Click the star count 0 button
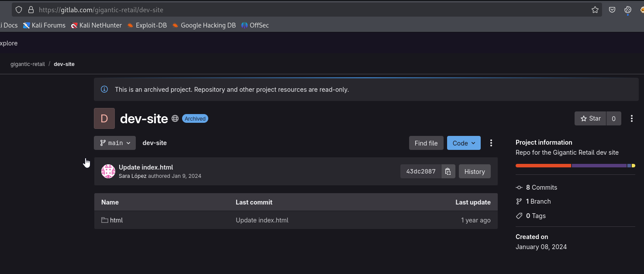Viewport: 644px width, 274px height. pos(613,118)
